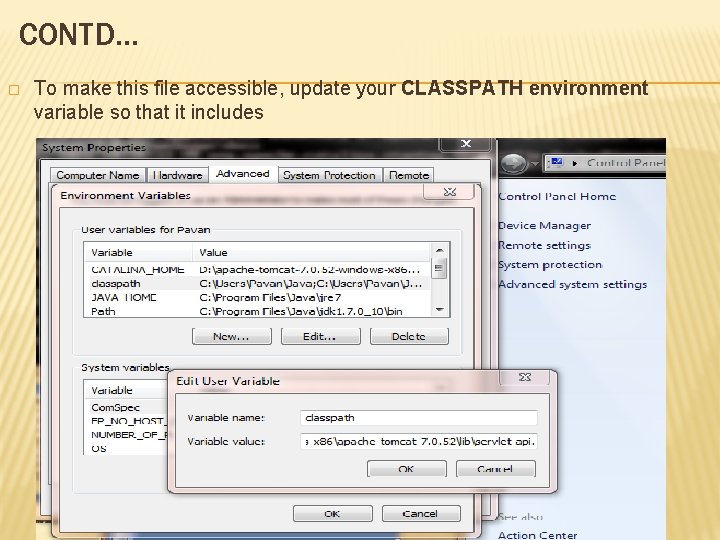
Task: Select the Advanced tab
Action: tap(243, 174)
